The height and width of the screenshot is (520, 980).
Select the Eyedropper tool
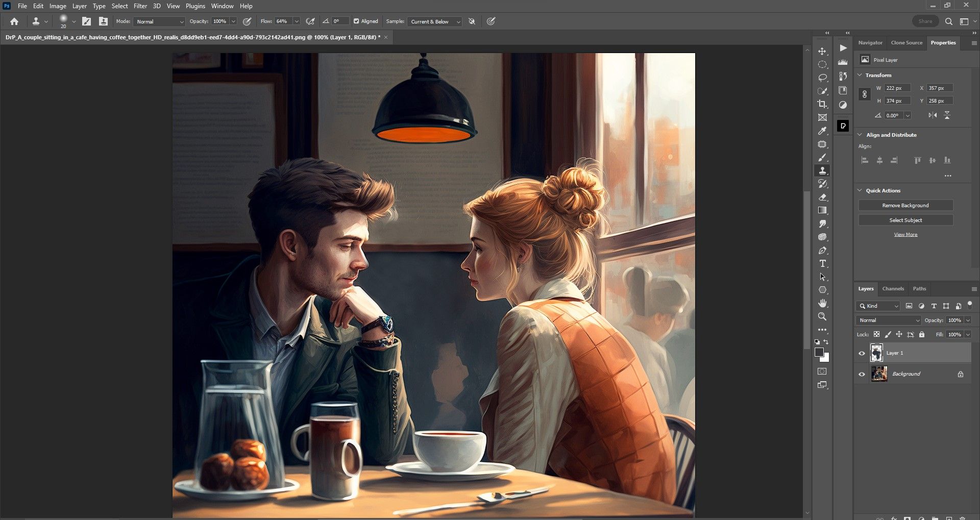[822, 131]
